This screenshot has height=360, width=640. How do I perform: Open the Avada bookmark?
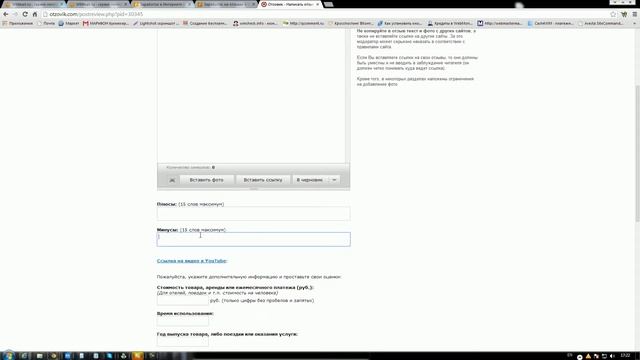click(600, 23)
